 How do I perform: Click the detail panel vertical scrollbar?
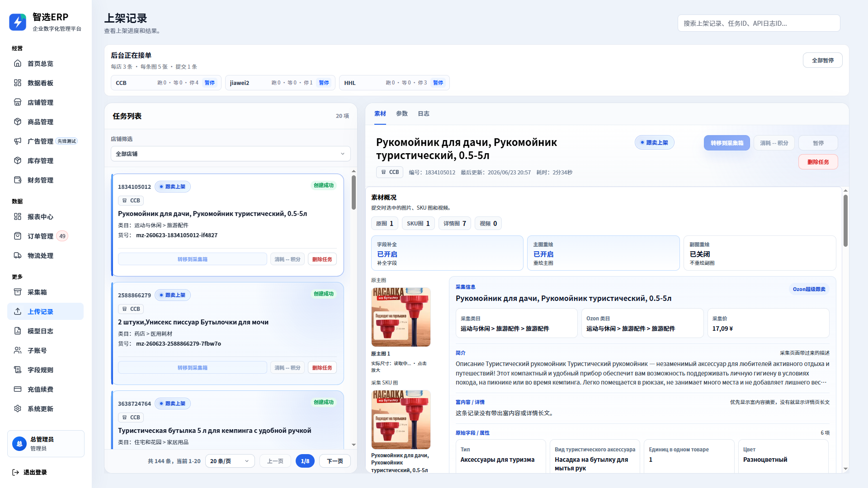point(845,221)
